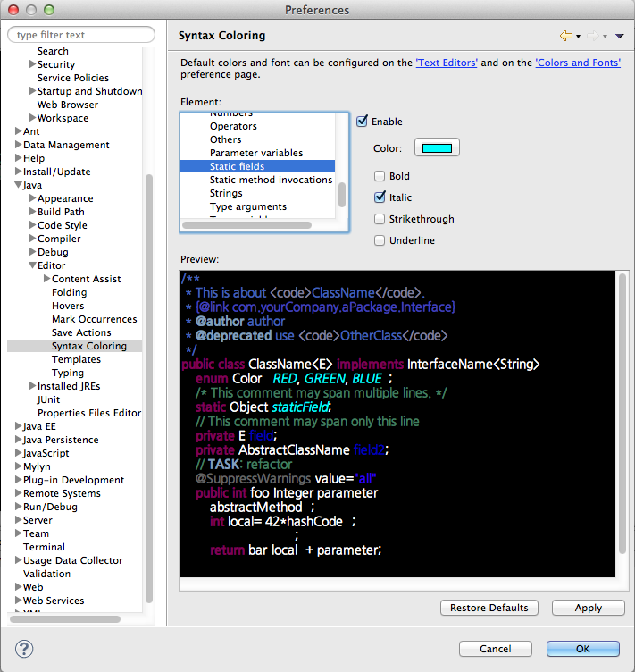
Task: Expand the Code Style node
Action: pos(32,225)
